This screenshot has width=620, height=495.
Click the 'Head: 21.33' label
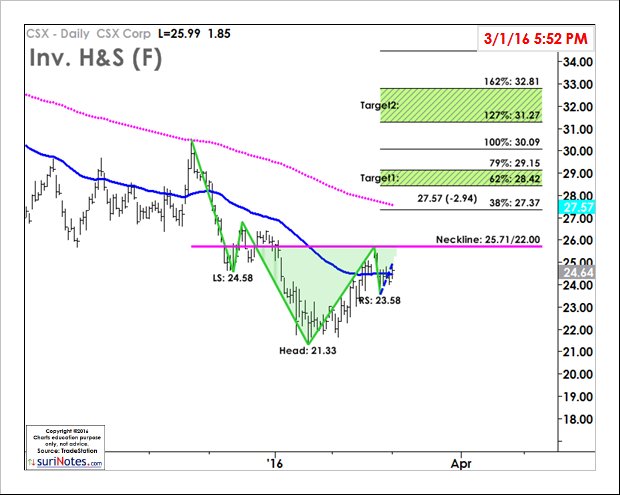[308, 351]
